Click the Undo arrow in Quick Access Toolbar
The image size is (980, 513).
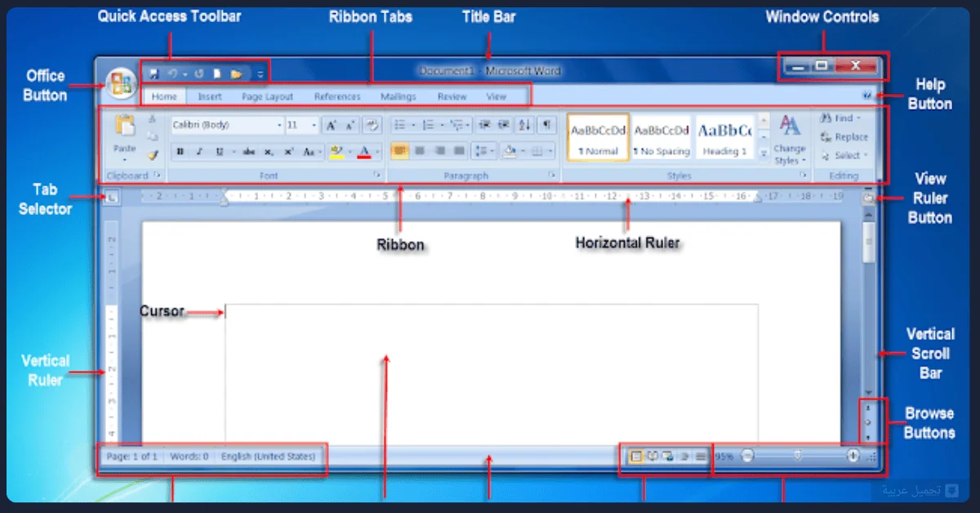(172, 74)
